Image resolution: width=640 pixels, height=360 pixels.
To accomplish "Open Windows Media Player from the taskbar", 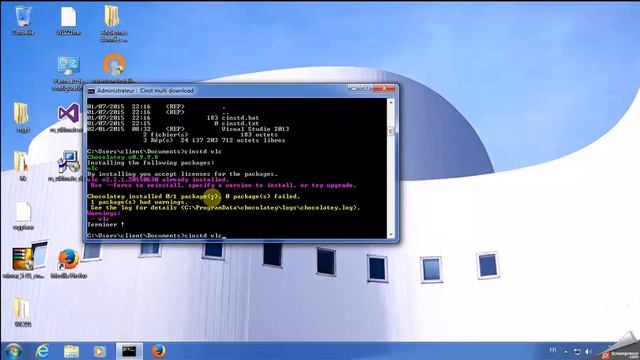I will tap(99, 351).
